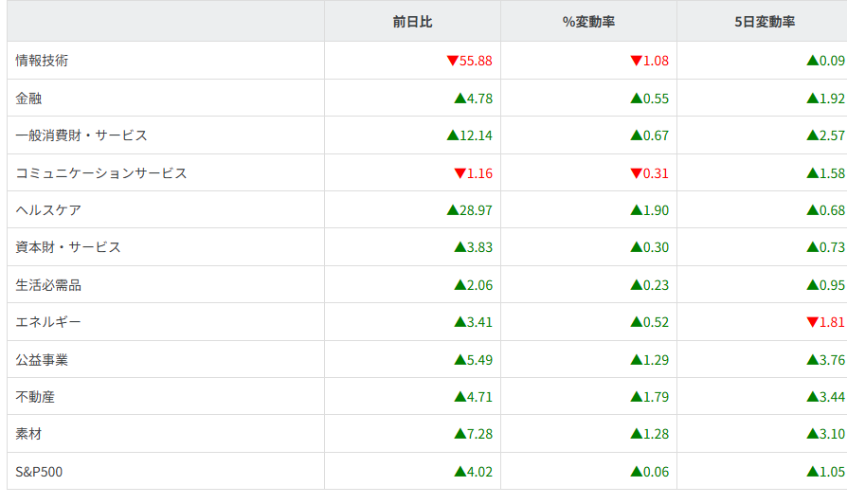Click the red down triangle next to 1.81
Viewport: 847px width, 504px height.
(812, 322)
